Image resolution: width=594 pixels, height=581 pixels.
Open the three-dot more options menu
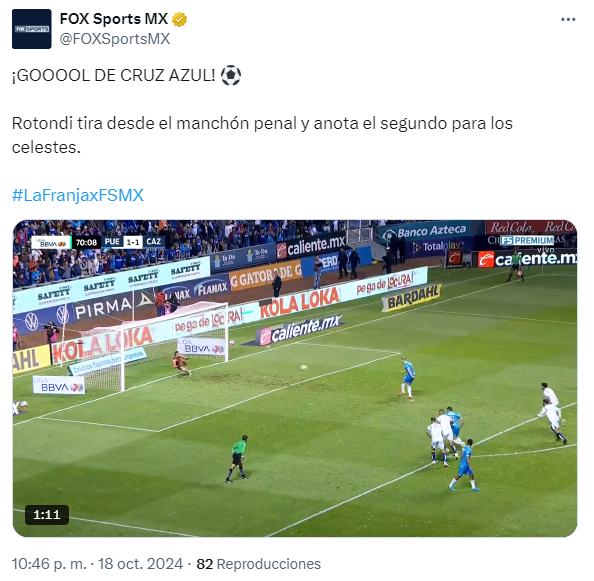pyautogui.click(x=568, y=19)
